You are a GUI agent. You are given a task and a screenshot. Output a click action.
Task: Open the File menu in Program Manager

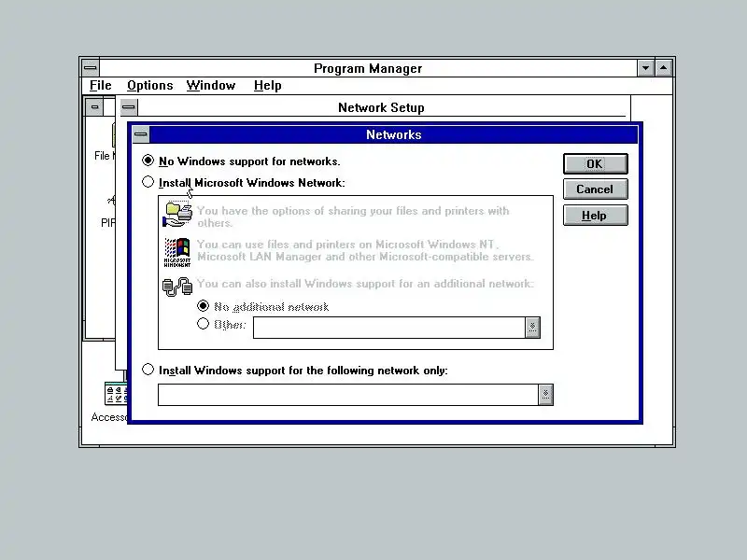(101, 85)
